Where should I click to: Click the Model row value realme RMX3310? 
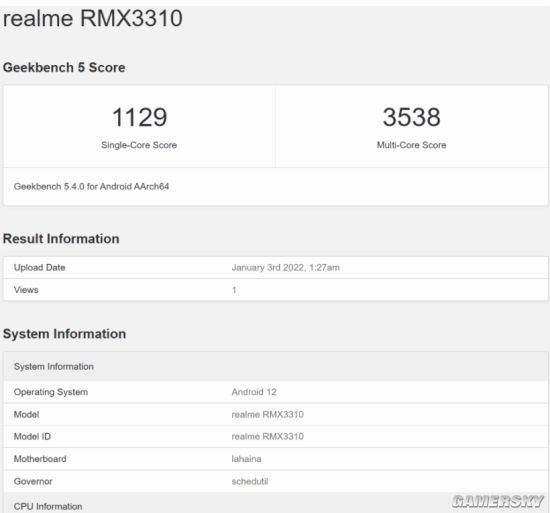pyautogui.click(x=268, y=414)
